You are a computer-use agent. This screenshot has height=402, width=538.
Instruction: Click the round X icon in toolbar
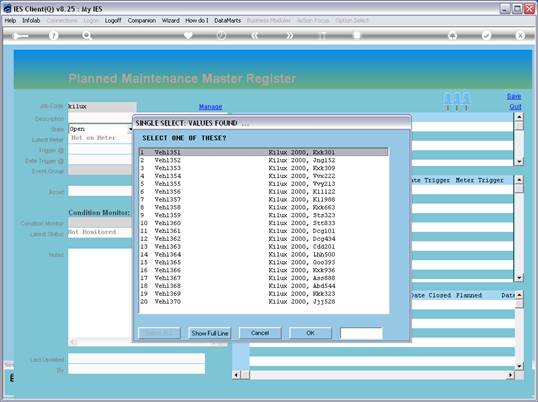coord(520,35)
